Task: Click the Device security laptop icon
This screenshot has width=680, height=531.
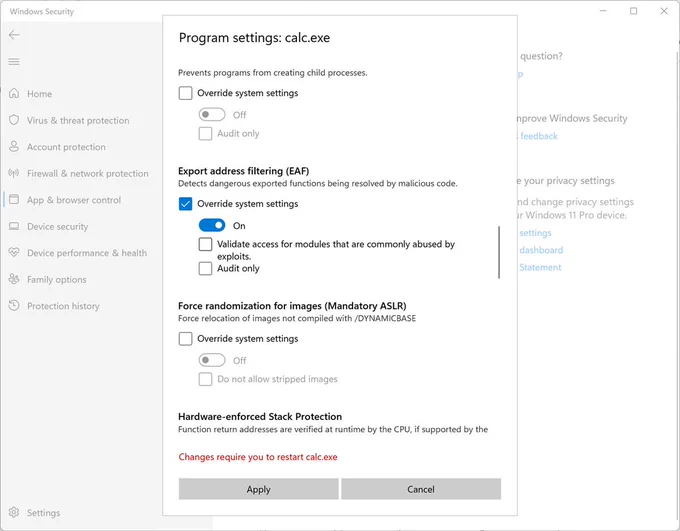Action: click(x=14, y=226)
